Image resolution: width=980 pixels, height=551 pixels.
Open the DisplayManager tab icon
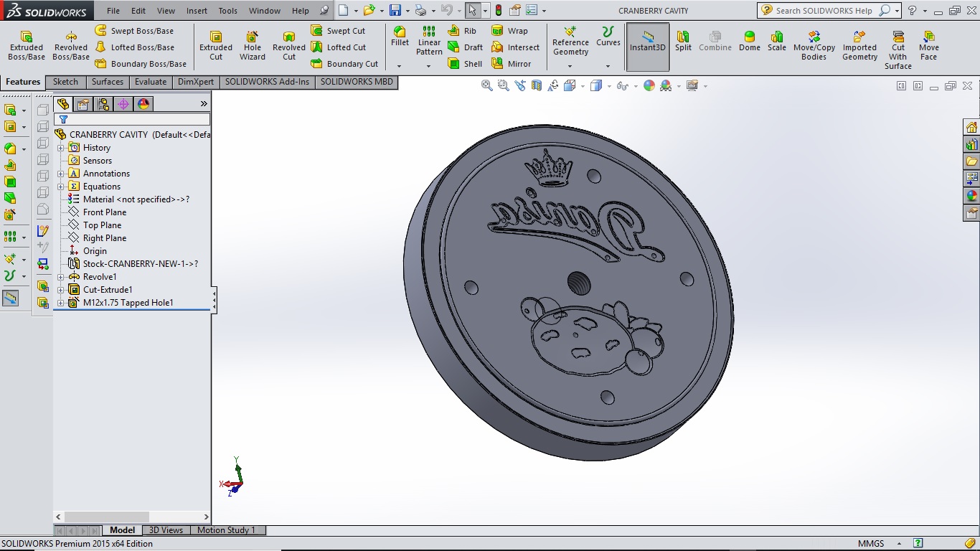tap(143, 104)
